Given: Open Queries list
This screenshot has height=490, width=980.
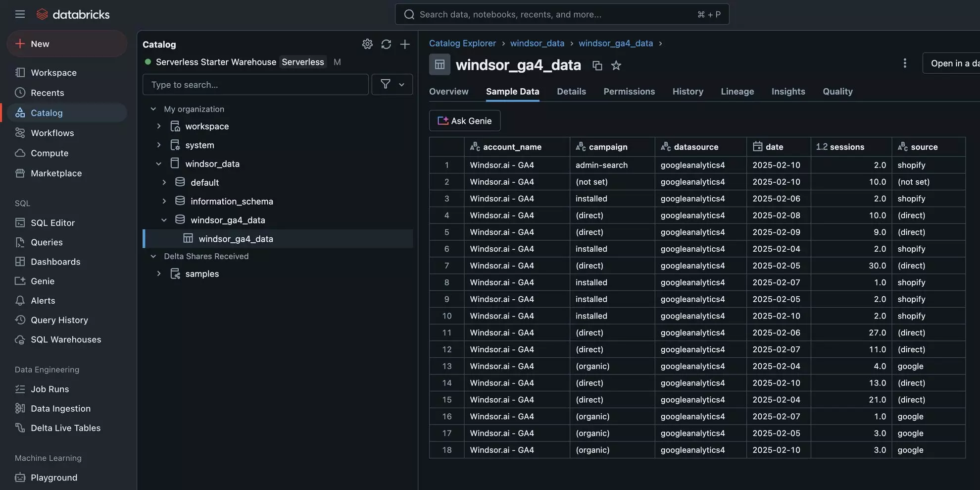Looking at the screenshot, I should click(67, 242).
